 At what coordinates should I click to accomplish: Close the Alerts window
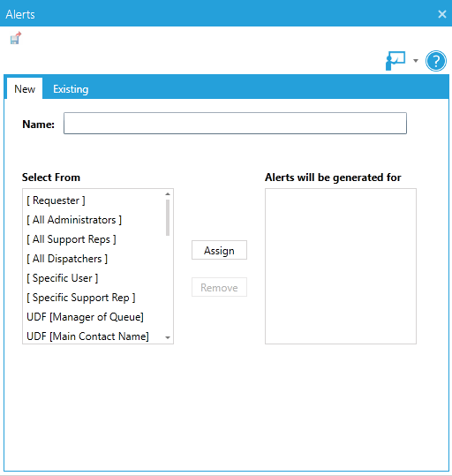442,14
